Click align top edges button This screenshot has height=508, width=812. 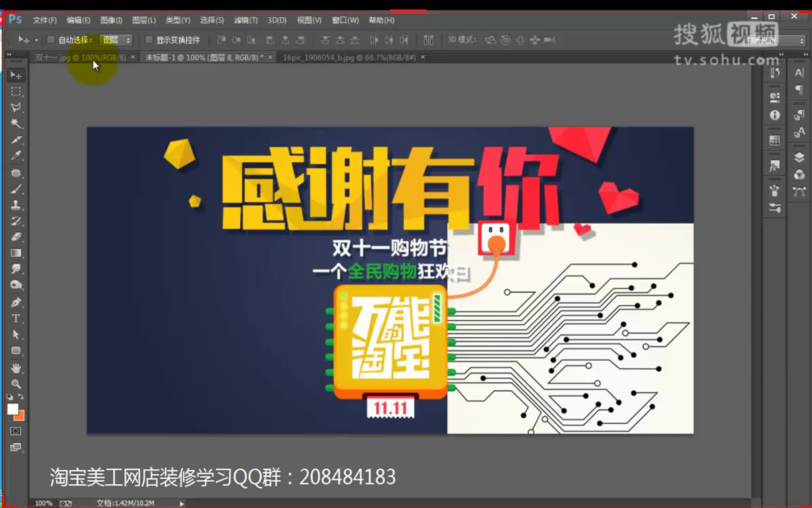pyautogui.click(x=221, y=40)
